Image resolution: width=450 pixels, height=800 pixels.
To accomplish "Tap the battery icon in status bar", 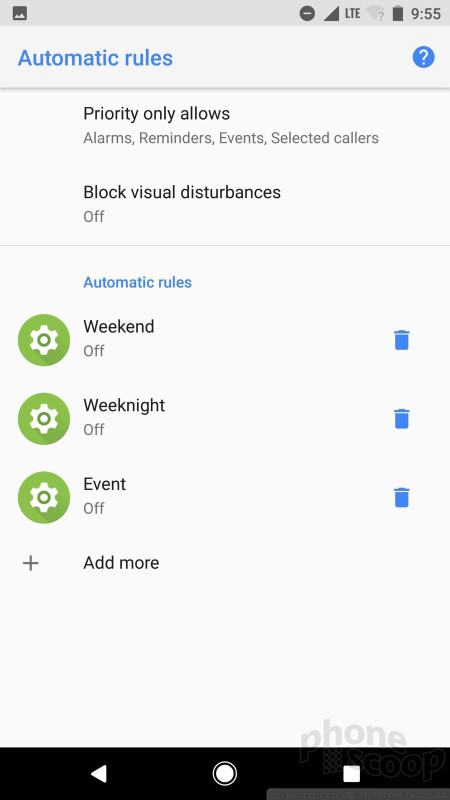I will pos(398,13).
